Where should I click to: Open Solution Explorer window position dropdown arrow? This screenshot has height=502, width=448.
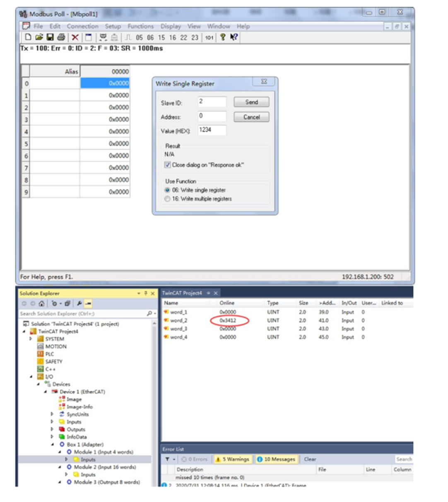(x=139, y=293)
